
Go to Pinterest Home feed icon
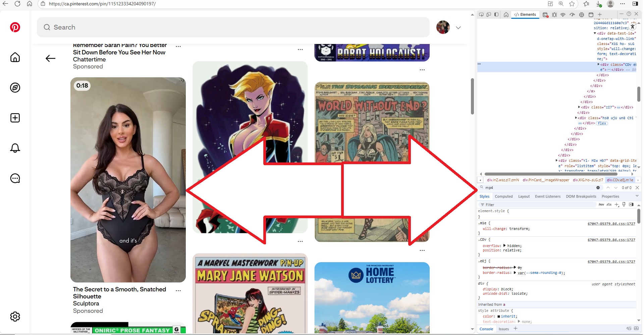(15, 57)
